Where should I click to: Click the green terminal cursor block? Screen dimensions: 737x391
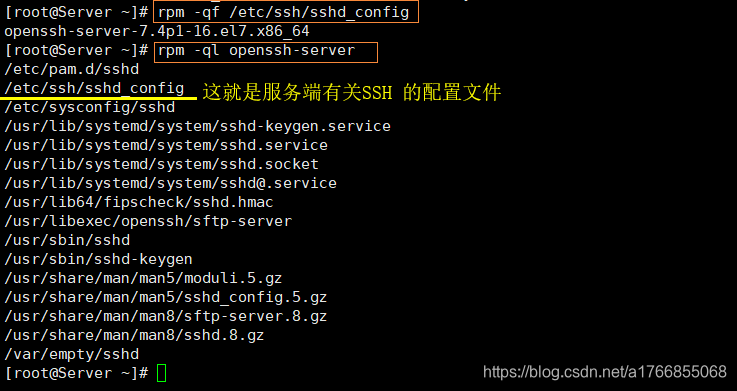[x=161, y=373]
